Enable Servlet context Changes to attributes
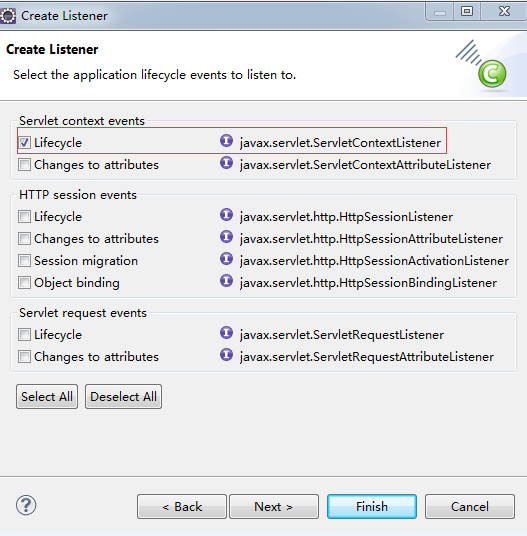This screenshot has width=527, height=536. (24, 165)
